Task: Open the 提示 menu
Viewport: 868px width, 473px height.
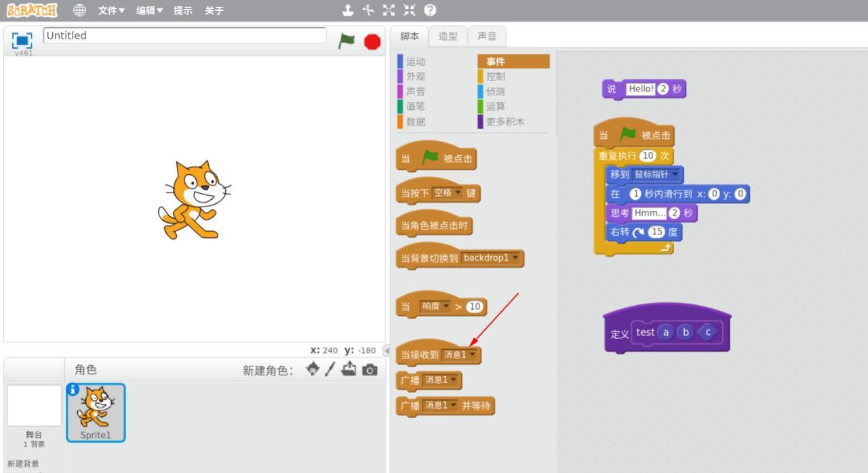Action: [x=183, y=10]
